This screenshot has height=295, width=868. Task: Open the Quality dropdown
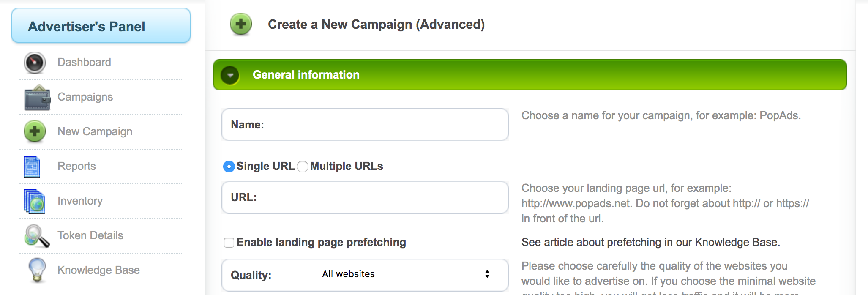[365, 275]
